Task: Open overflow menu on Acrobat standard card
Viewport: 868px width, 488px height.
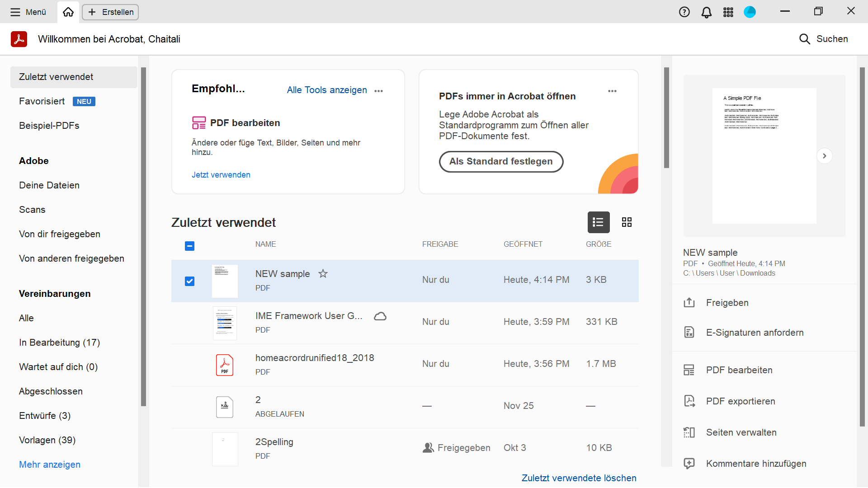Action: pos(613,91)
